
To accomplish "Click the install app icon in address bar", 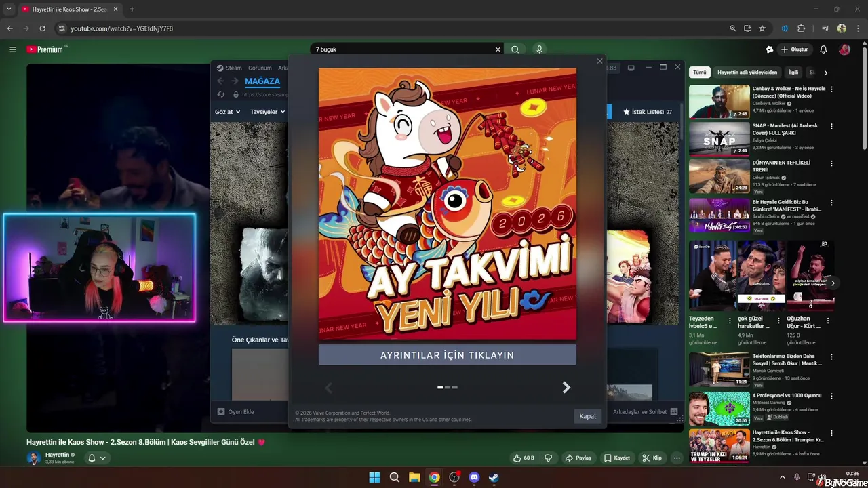I will pyautogui.click(x=747, y=28).
